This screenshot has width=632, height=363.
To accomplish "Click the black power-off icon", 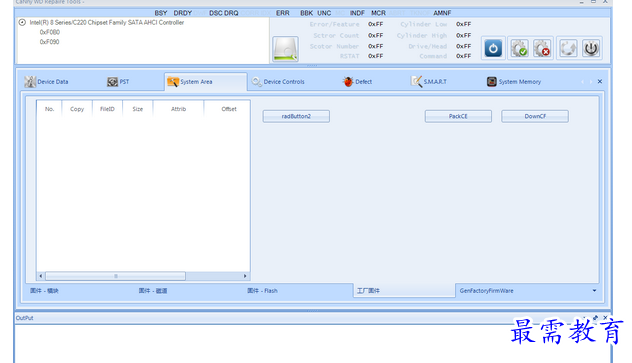I will (x=591, y=49).
